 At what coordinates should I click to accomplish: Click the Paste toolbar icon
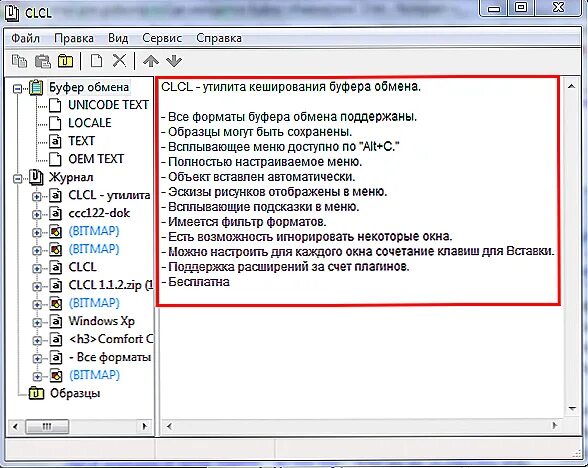pyautogui.click(x=43, y=61)
